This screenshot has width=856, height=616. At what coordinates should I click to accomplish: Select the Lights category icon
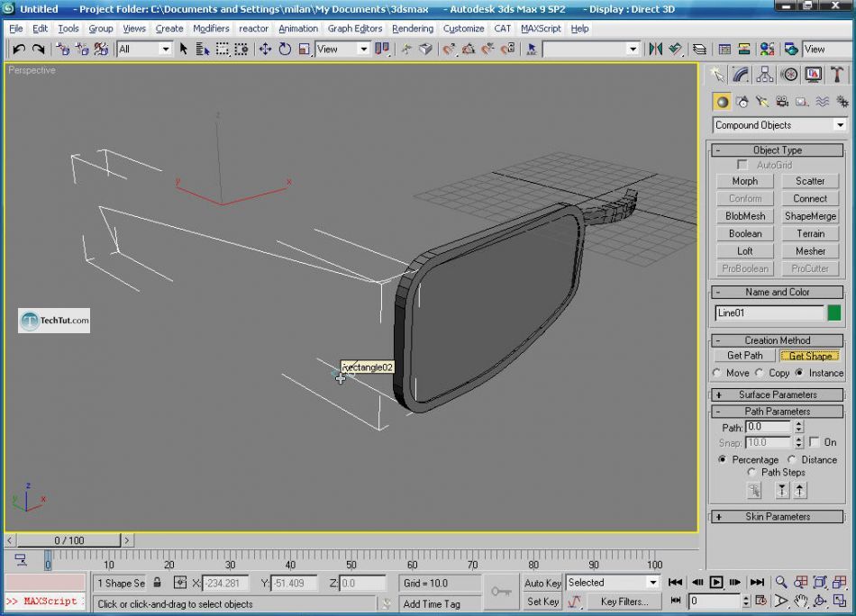tap(762, 102)
